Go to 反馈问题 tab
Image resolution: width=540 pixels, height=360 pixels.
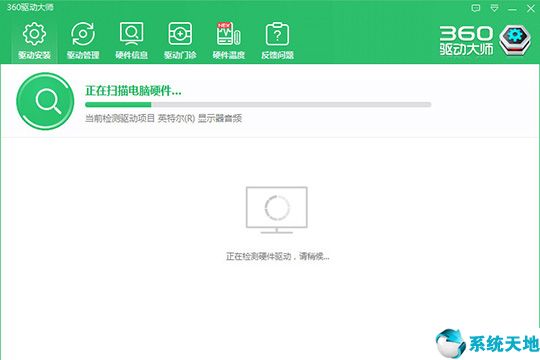(x=277, y=40)
